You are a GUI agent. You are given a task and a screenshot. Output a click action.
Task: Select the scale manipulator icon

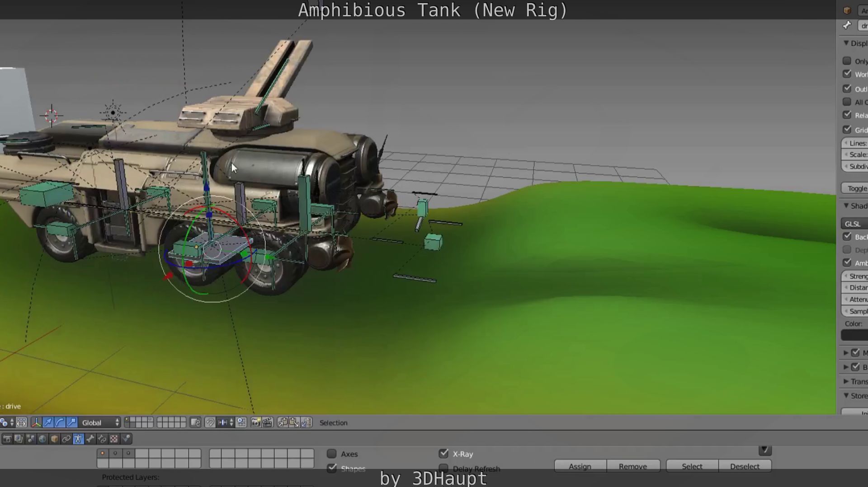pyautogui.click(x=71, y=423)
